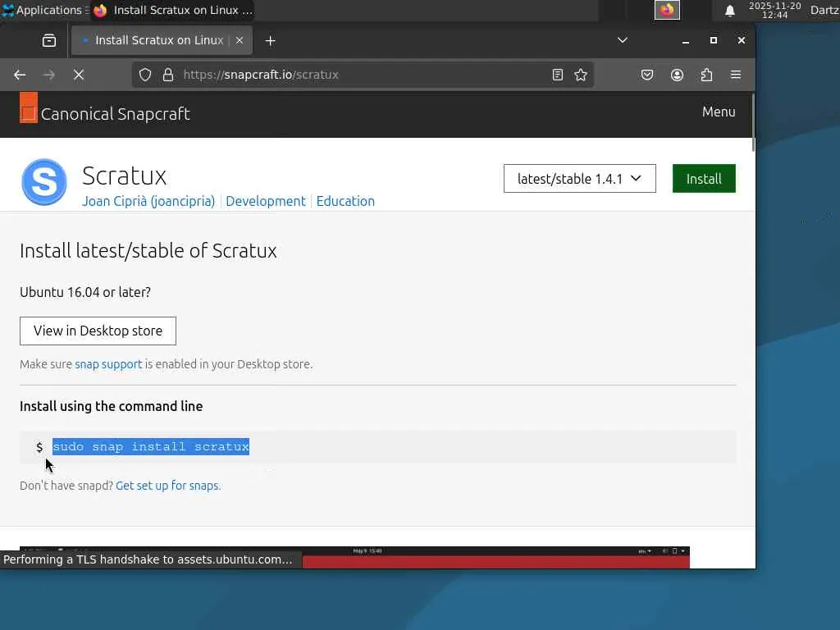
Task: Open the Education category
Action: pyautogui.click(x=345, y=202)
